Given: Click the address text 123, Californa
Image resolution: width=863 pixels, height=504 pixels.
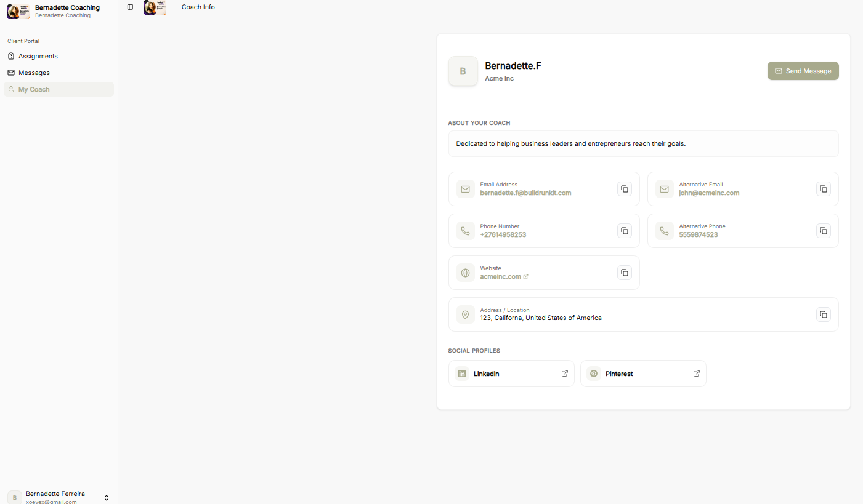Looking at the screenshot, I should tap(541, 318).
